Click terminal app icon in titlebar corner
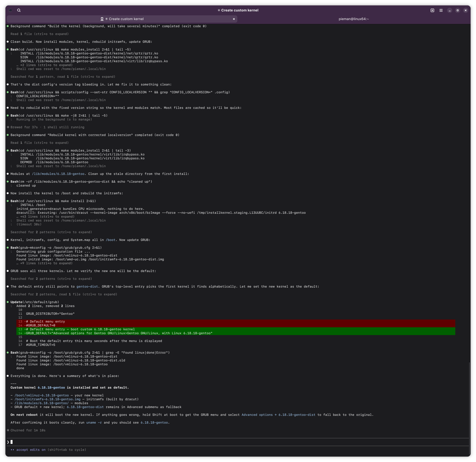This screenshot has width=476, height=462. point(10,10)
